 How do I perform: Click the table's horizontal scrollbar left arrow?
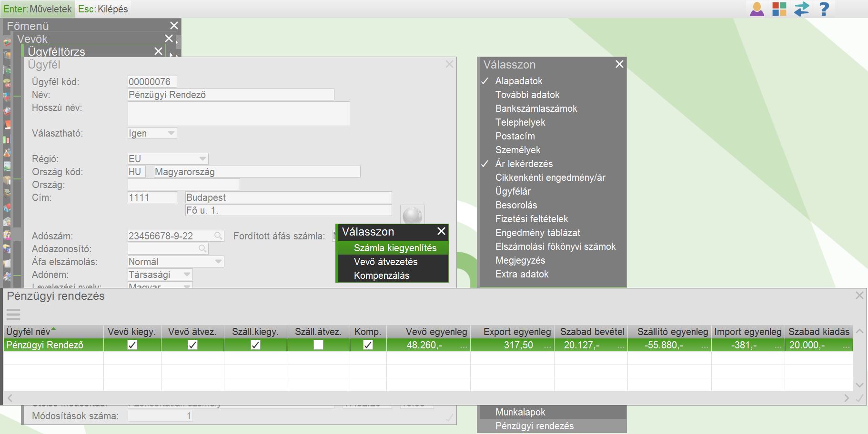pos(10,398)
